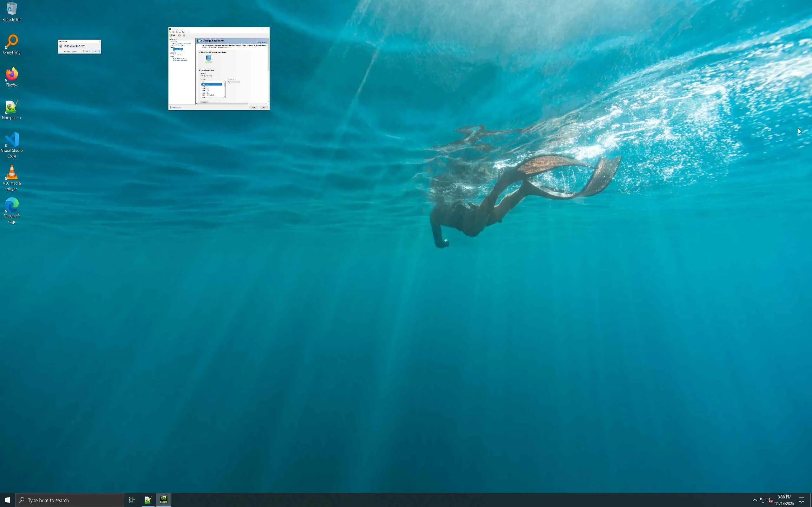Click the taskbar search box
The image size is (812, 507).
[x=70, y=500]
